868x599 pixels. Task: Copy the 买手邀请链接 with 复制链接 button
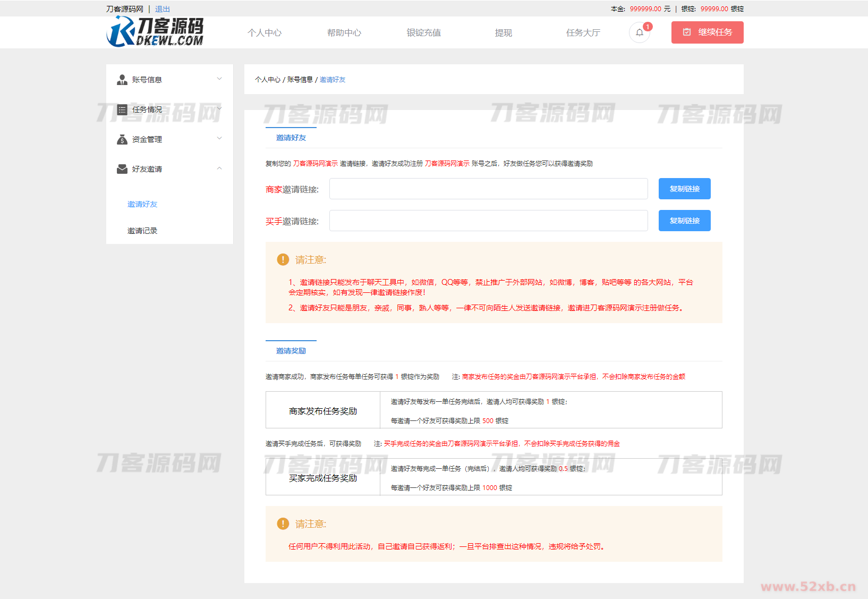click(684, 221)
